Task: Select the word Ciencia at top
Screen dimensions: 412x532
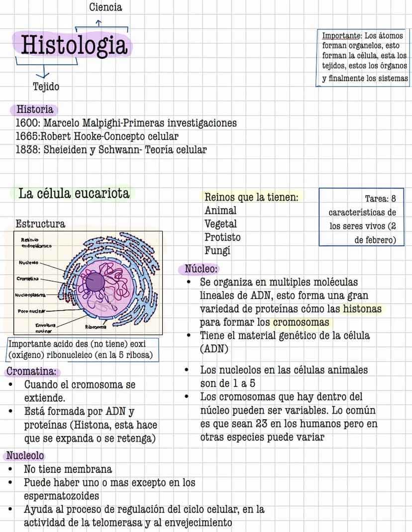Action: (x=105, y=7)
